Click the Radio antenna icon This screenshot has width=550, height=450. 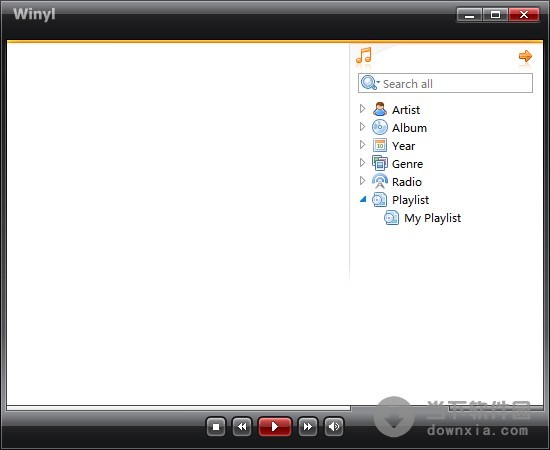380,181
